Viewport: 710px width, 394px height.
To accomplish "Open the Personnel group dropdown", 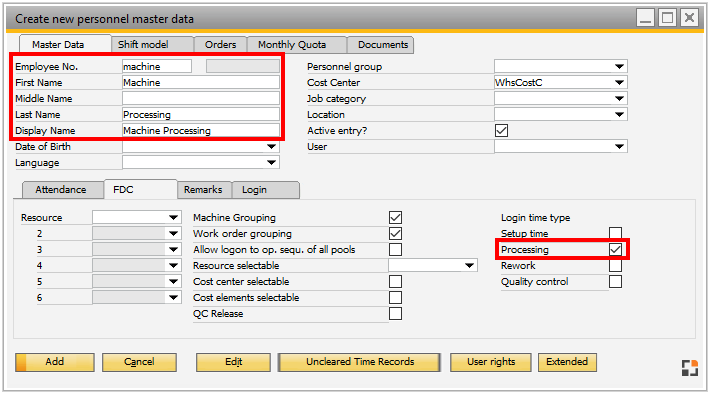I will tap(619, 67).
